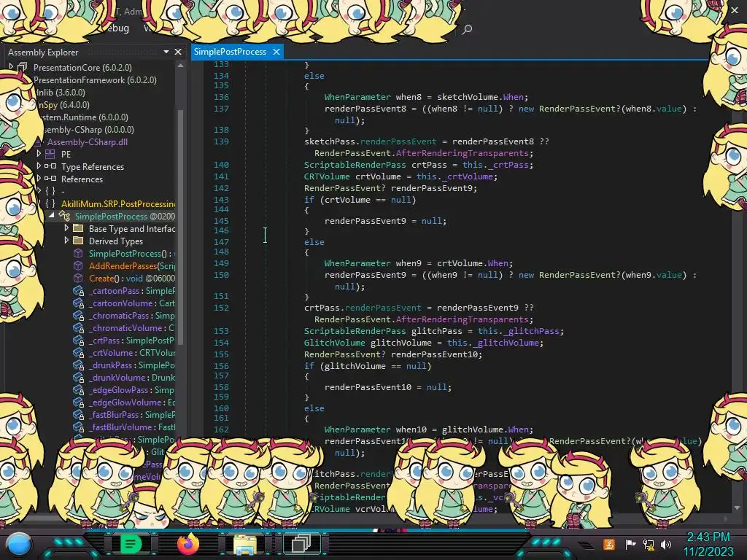Expand the References node
Screen dimensions: 747x560
[x=39, y=178]
